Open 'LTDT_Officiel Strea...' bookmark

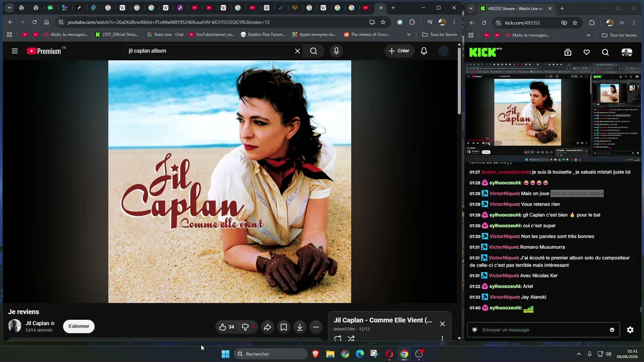tap(117, 35)
